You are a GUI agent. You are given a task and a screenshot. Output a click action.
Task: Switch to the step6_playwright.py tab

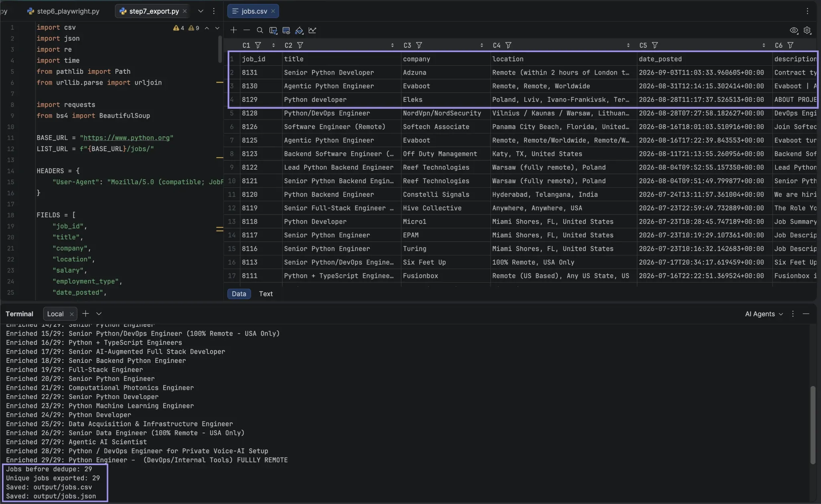63,11
